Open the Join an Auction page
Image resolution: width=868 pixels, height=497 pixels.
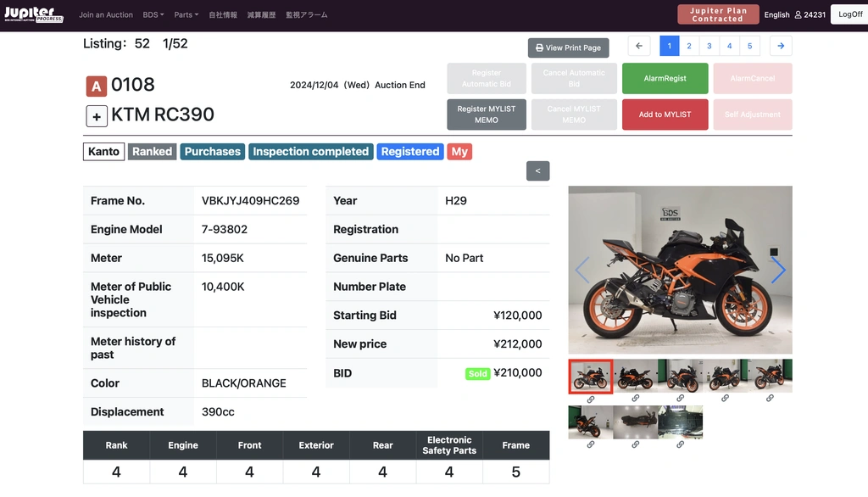[x=106, y=15]
